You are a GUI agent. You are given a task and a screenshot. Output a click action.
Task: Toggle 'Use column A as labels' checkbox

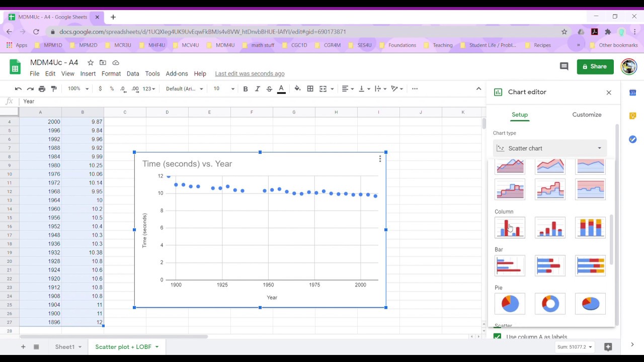point(497,337)
